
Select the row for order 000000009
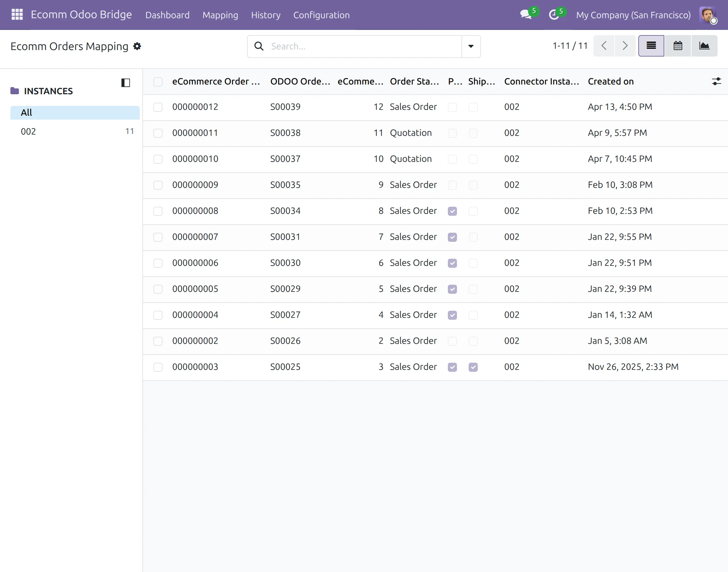tap(158, 185)
